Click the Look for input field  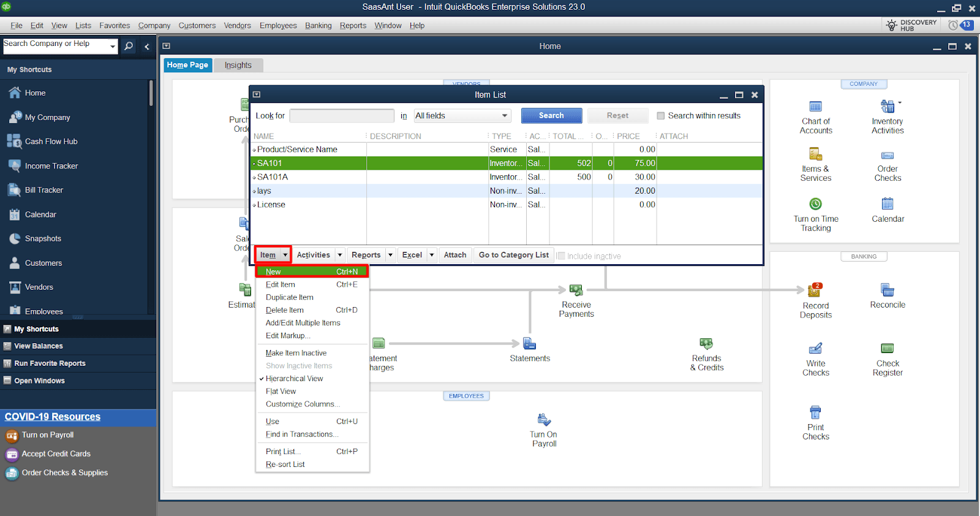pos(342,116)
